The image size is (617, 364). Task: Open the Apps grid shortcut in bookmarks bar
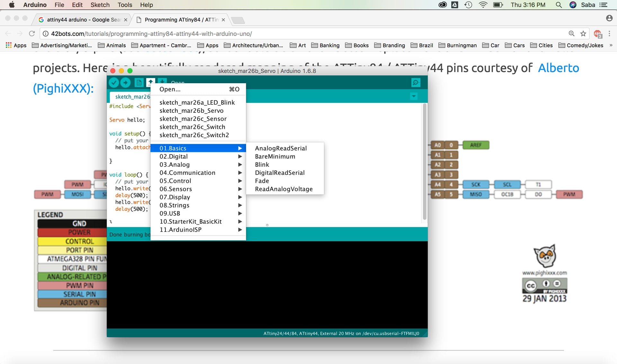16,45
